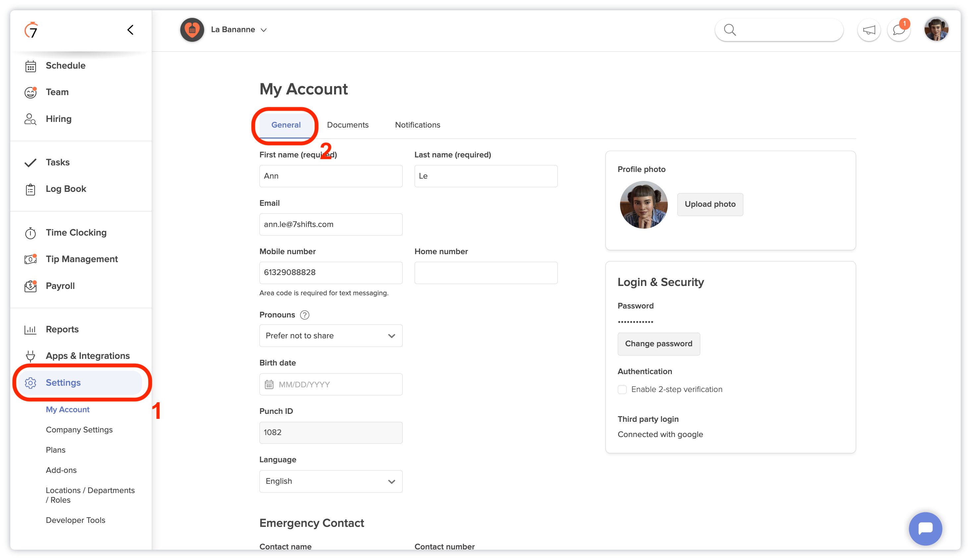The height and width of the screenshot is (560, 971).
Task: Enable 2-step verification checkbox
Action: [622, 390]
